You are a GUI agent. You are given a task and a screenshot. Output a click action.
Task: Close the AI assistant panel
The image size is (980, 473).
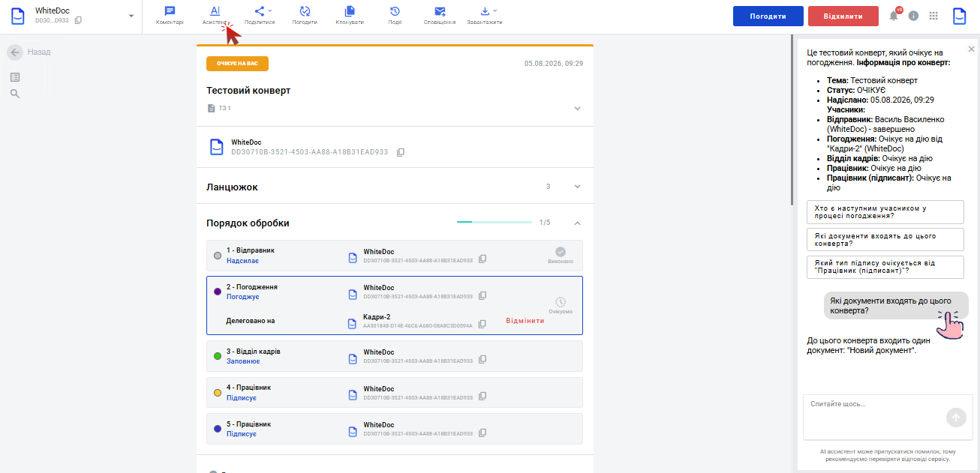pos(971,49)
